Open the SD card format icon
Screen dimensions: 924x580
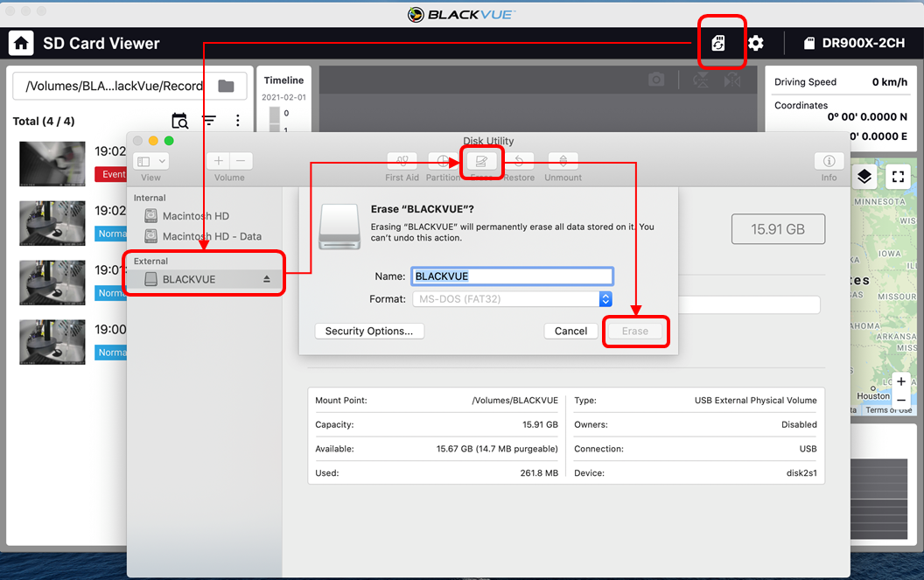717,43
